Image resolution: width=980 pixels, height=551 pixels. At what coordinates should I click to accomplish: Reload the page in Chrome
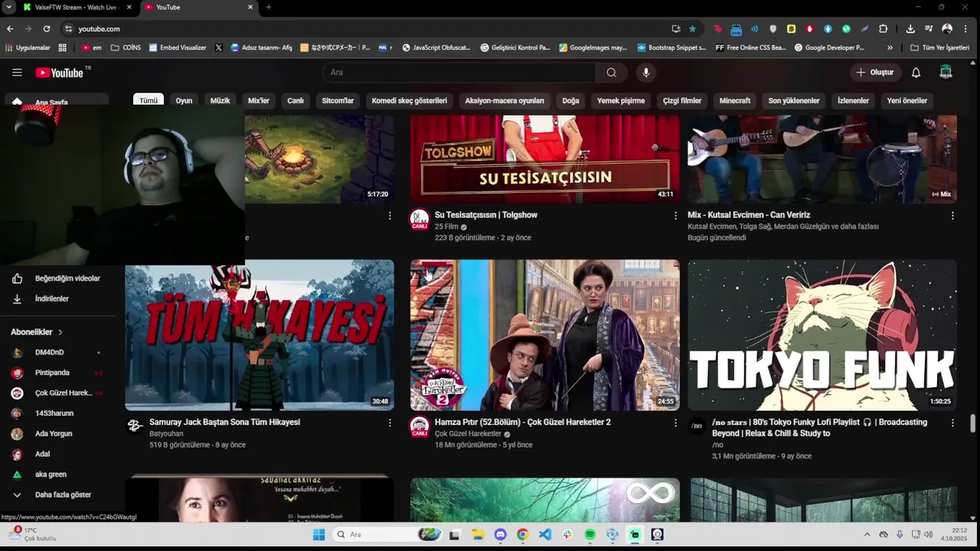(x=47, y=28)
